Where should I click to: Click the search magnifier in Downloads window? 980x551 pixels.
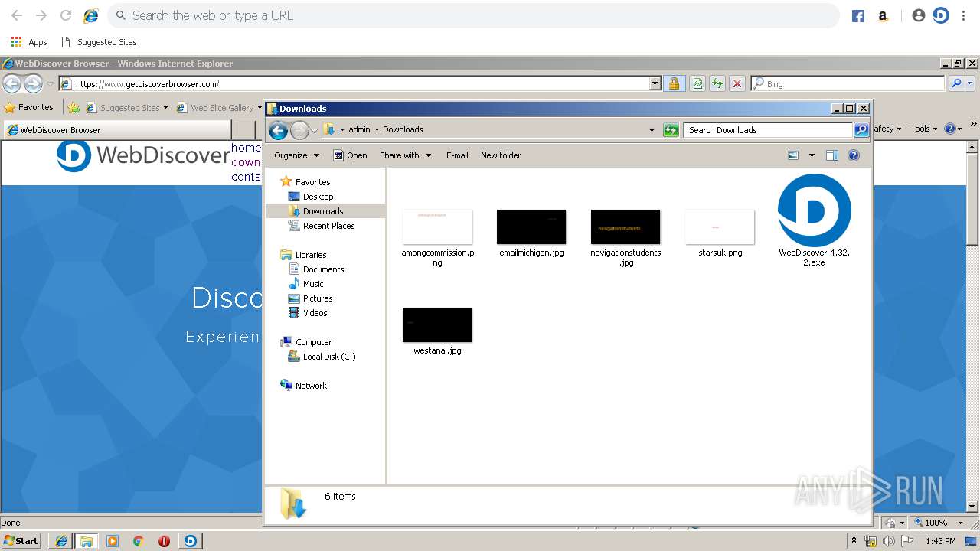[x=861, y=130]
